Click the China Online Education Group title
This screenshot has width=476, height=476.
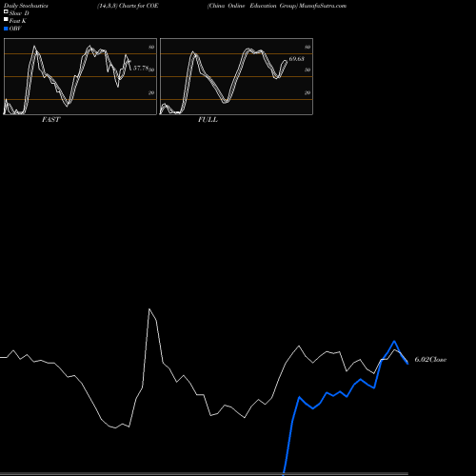[x=252, y=6]
